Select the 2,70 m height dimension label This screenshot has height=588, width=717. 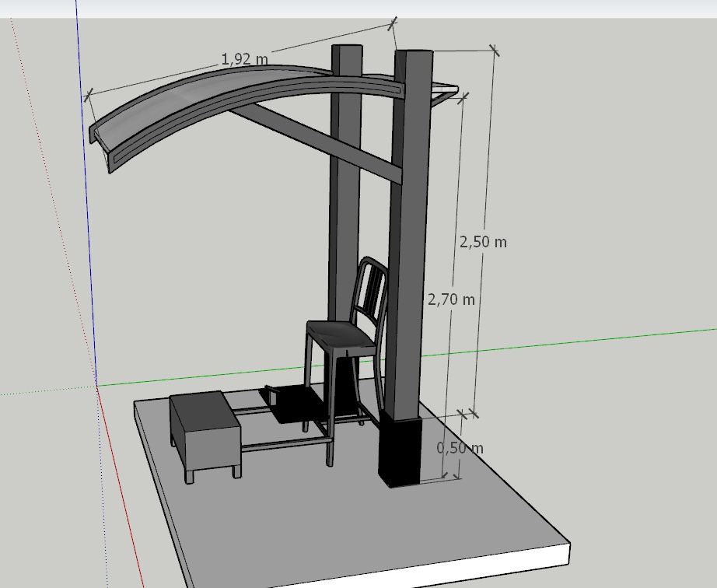(x=451, y=299)
